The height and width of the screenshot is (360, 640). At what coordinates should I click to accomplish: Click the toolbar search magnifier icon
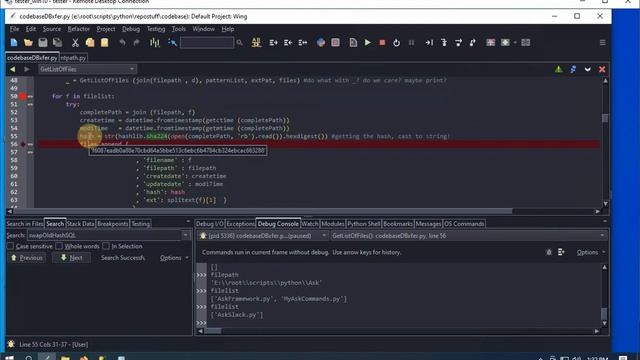[x=240, y=42]
